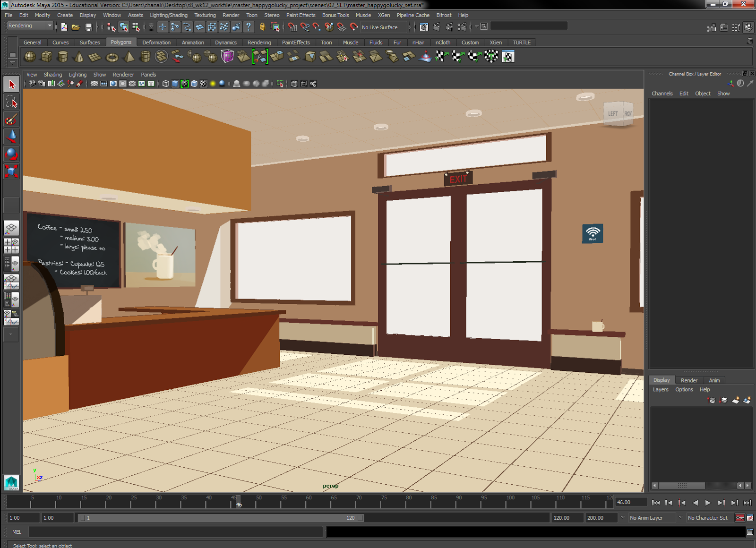Select the Lasso tool in toolbox
The height and width of the screenshot is (548, 756).
point(11,102)
